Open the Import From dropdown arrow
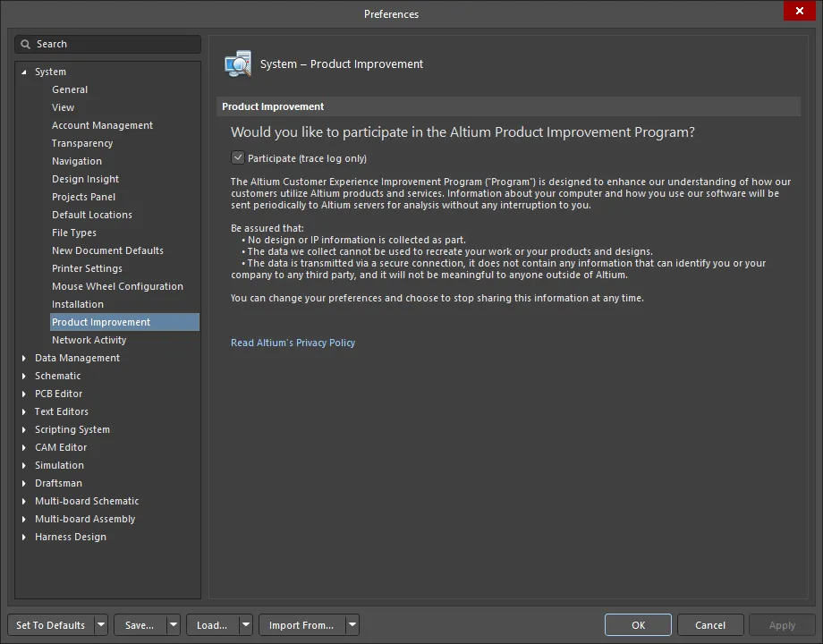 (352, 625)
